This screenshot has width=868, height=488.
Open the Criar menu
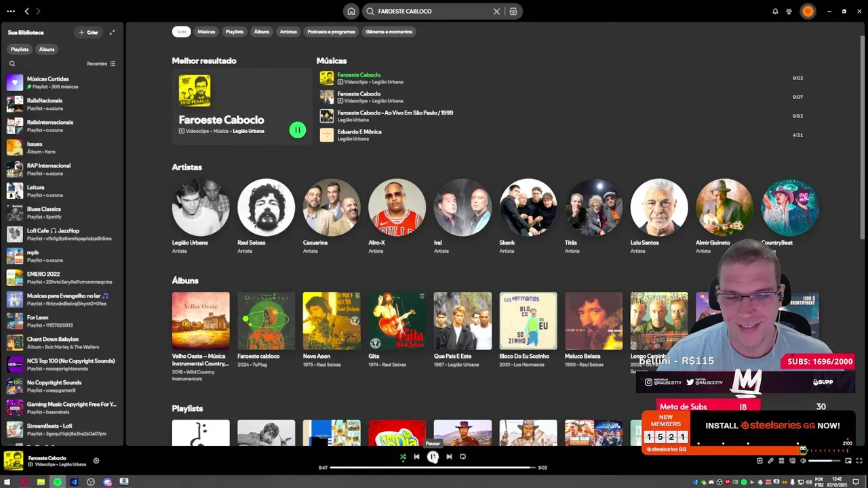point(88,32)
